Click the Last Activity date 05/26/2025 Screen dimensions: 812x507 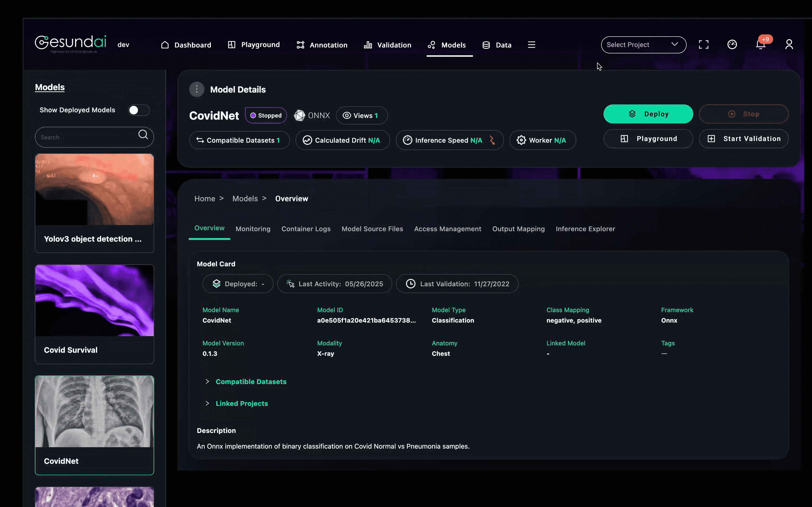[x=364, y=284]
